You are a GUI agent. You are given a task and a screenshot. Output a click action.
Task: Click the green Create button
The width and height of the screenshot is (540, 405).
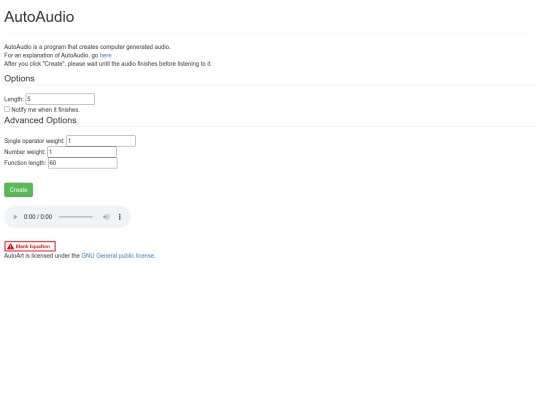click(x=19, y=190)
